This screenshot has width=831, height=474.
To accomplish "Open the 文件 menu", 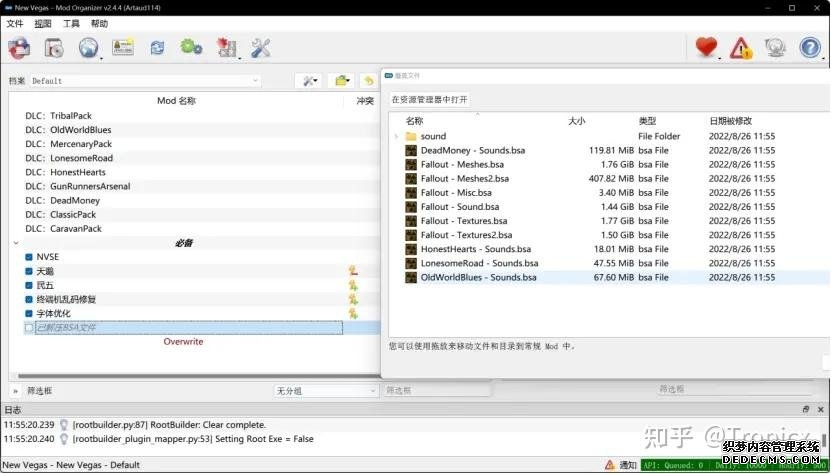I will 15,23.
